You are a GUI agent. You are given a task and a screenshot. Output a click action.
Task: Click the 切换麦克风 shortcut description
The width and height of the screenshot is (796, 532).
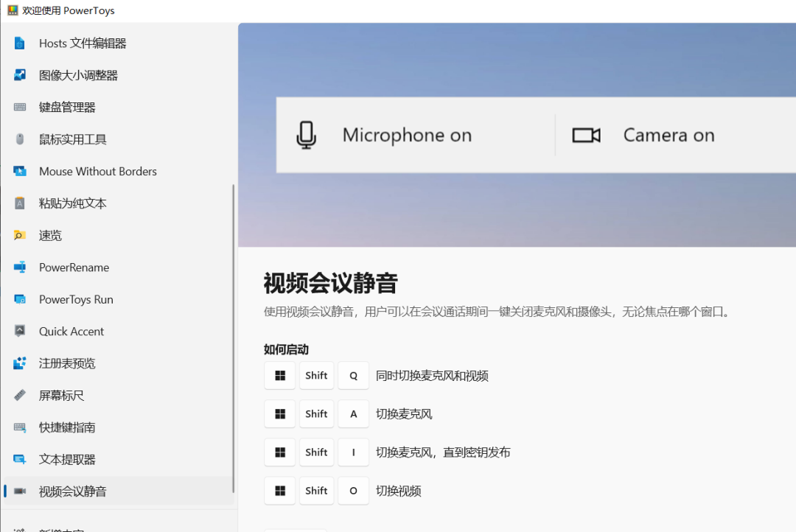click(404, 413)
